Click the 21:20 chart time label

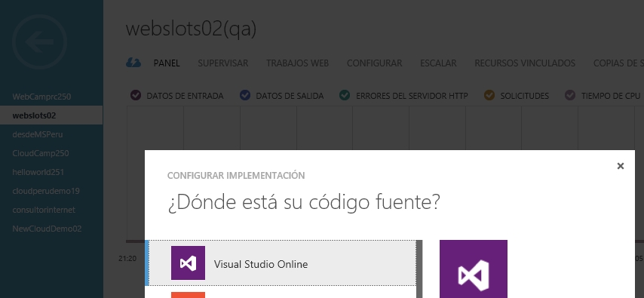click(x=127, y=259)
